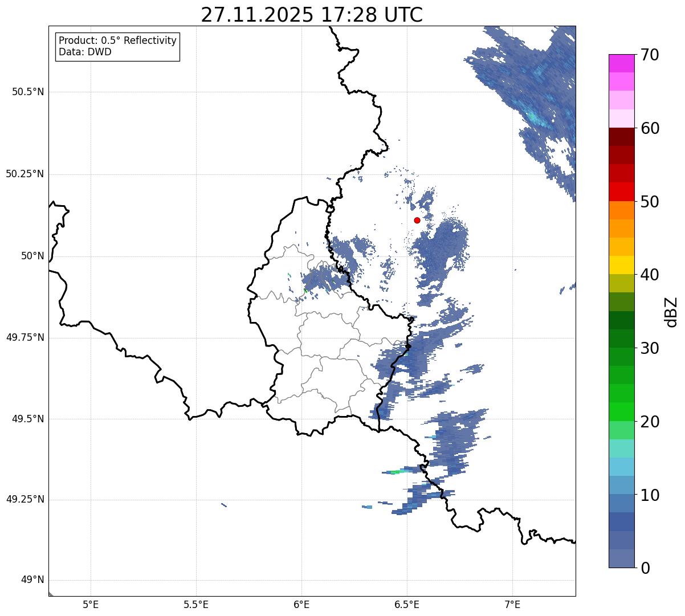Pick the slate blue swatch at 0 dBZ

pos(622,558)
